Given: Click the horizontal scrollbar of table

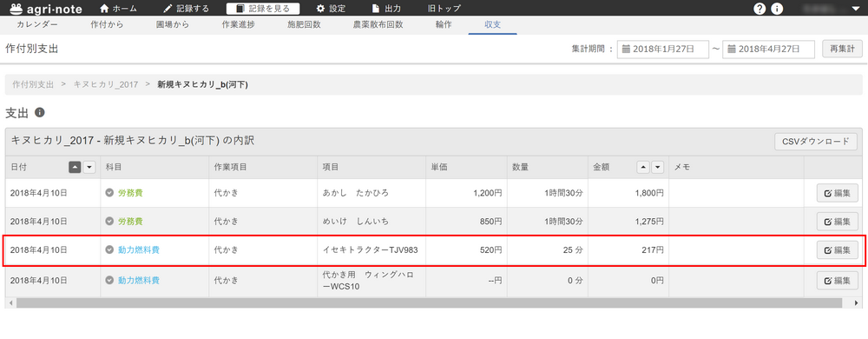Looking at the screenshot, I should tap(429, 303).
